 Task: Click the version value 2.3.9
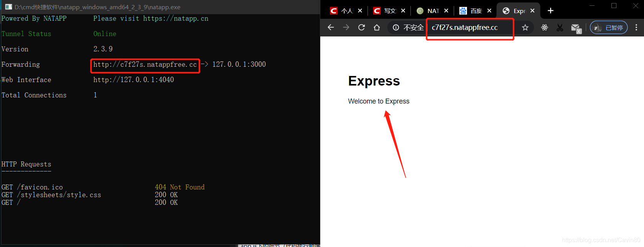(x=103, y=49)
